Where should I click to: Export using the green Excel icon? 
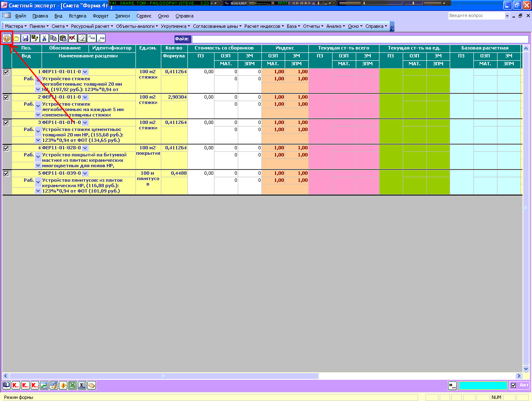pyautogui.click(x=72, y=385)
